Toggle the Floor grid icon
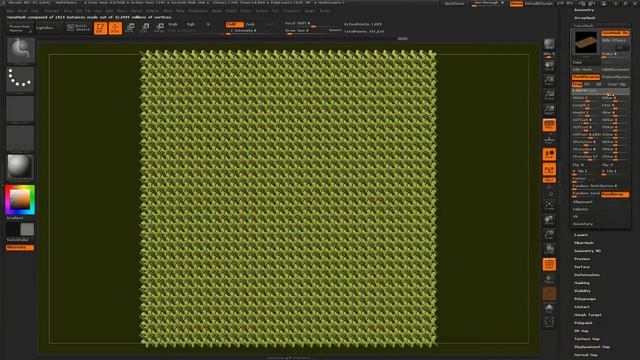The width and height of the screenshot is (640, 360). [549, 140]
